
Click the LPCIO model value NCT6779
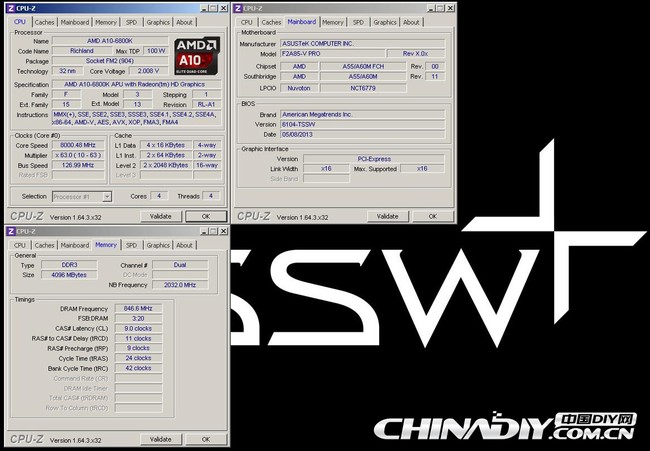(363, 88)
